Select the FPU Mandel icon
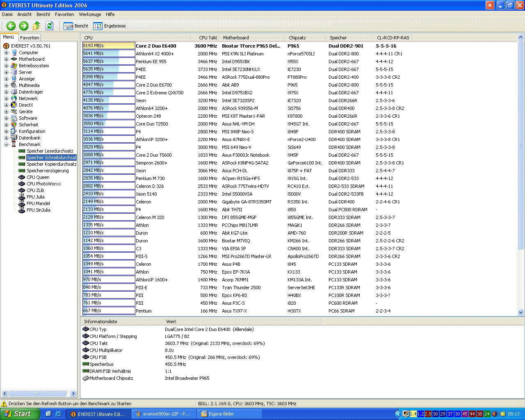Viewport: 525px width, 420px height. click(22, 203)
